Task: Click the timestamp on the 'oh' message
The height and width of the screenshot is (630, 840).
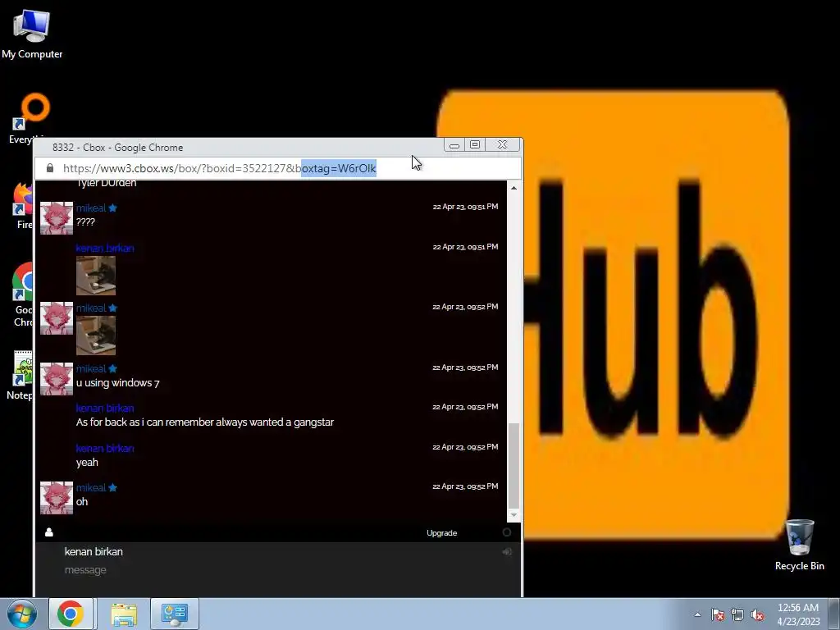Action: pos(465,486)
